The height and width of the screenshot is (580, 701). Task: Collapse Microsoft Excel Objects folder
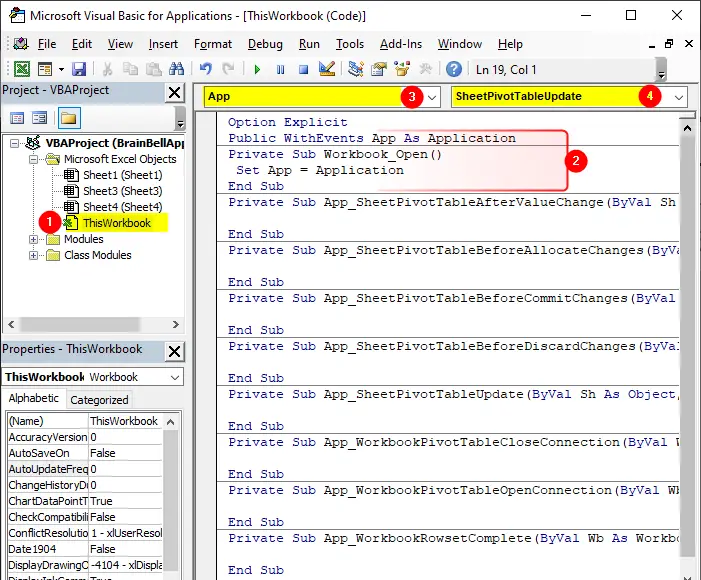coord(33,159)
